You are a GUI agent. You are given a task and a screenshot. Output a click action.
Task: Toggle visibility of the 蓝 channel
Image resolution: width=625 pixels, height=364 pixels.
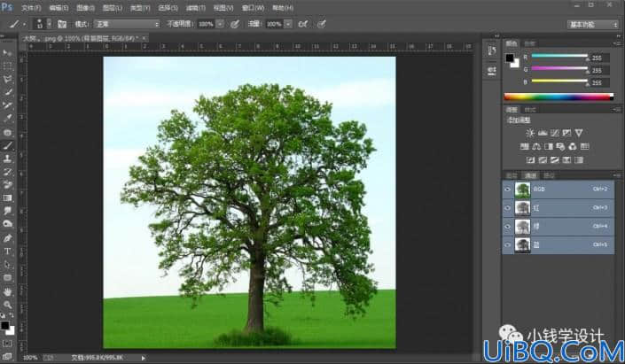(x=507, y=245)
